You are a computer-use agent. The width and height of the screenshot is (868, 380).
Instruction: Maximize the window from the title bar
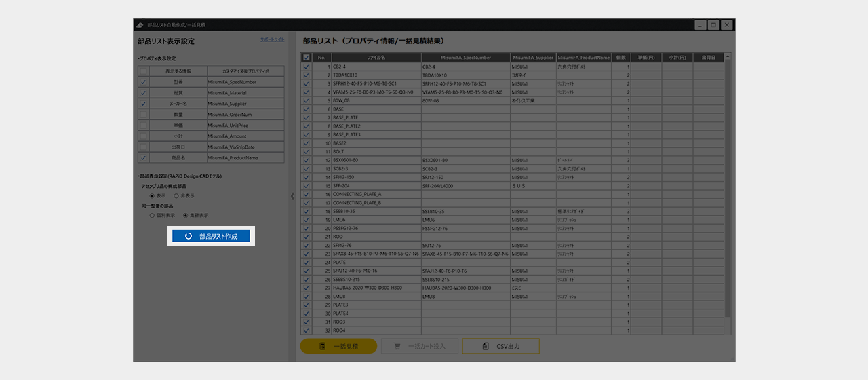(713, 24)
